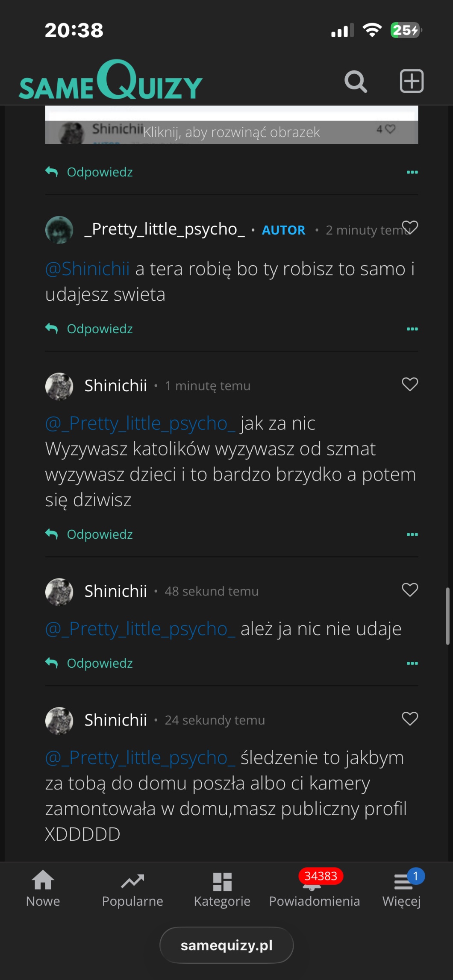Open Shinichii's avatar on the 1 minutę temu comment

59,386
